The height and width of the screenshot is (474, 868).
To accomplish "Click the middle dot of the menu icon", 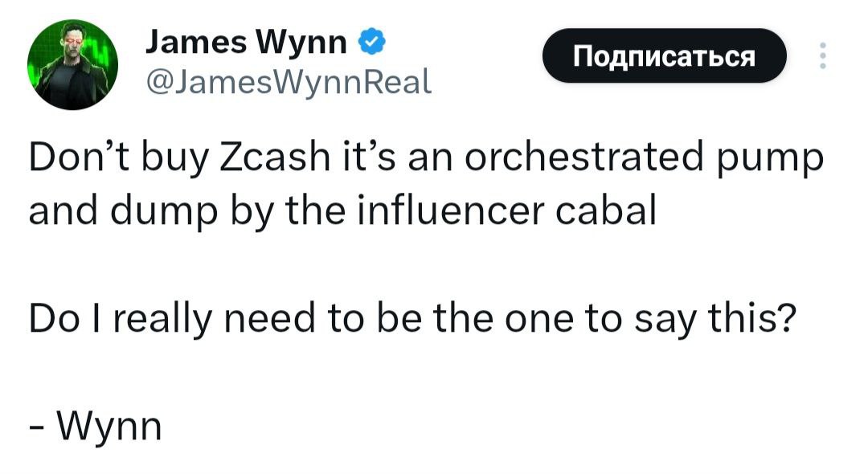I will pos(822,55).
